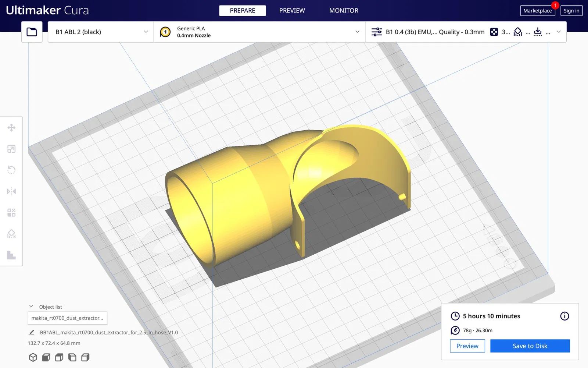Viewport: 588px width, 368px height.
Task: Click the build plate adhesion icon
Action: click(538, 32)
